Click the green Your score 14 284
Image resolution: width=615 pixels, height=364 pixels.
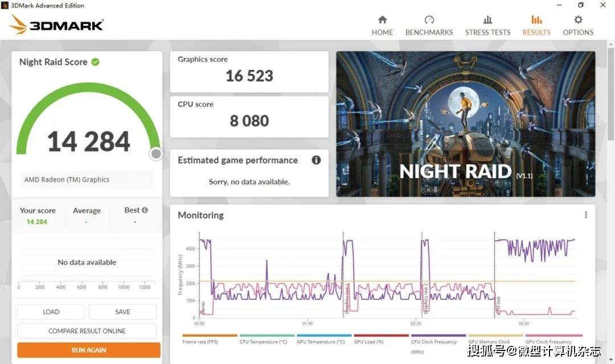click(x=37, y=222)
